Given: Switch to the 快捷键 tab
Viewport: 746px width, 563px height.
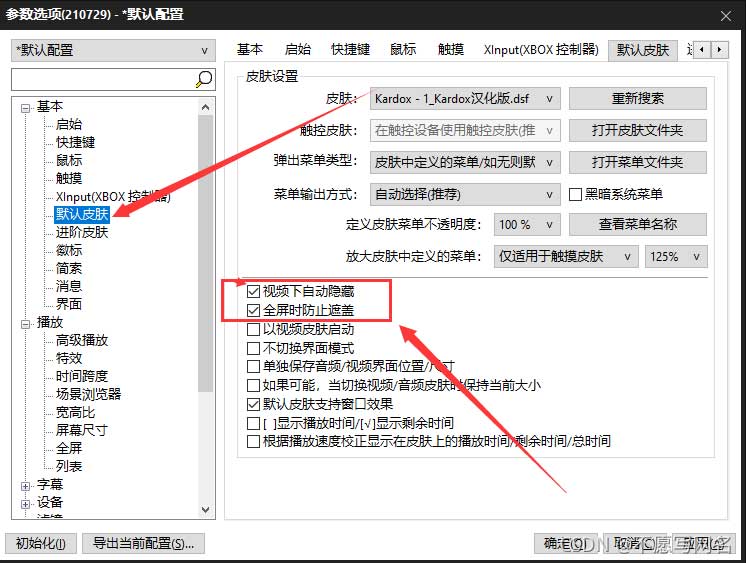Looking at the screenshot, I should 351,49.
